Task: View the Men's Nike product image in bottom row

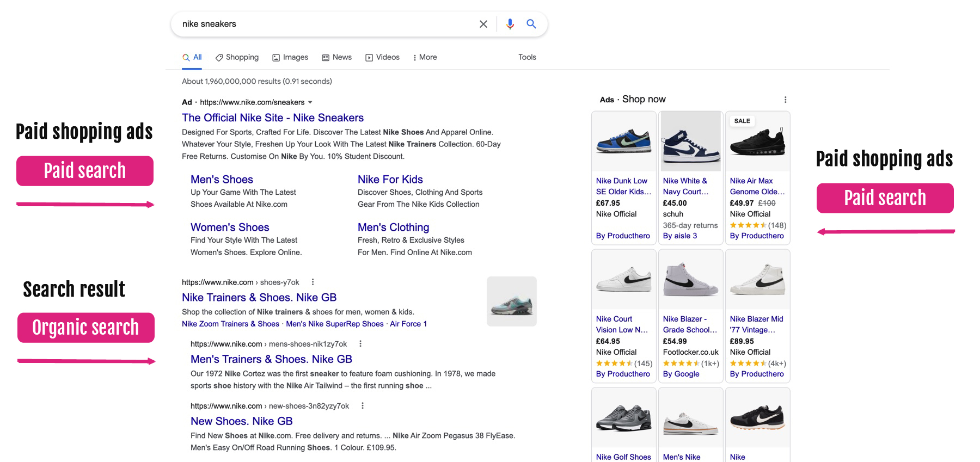Action: [691, 418]
